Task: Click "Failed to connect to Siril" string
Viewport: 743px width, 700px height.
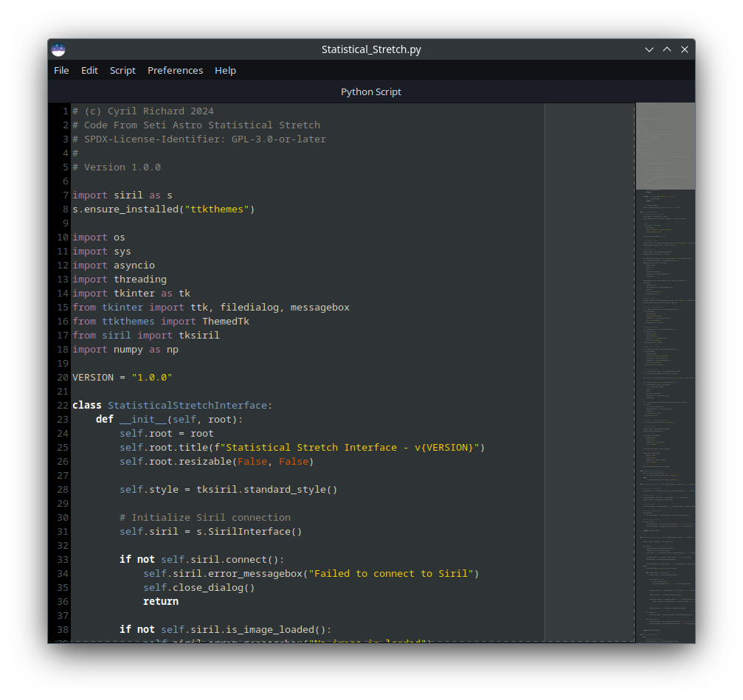Action: click(x=391, y=574)
